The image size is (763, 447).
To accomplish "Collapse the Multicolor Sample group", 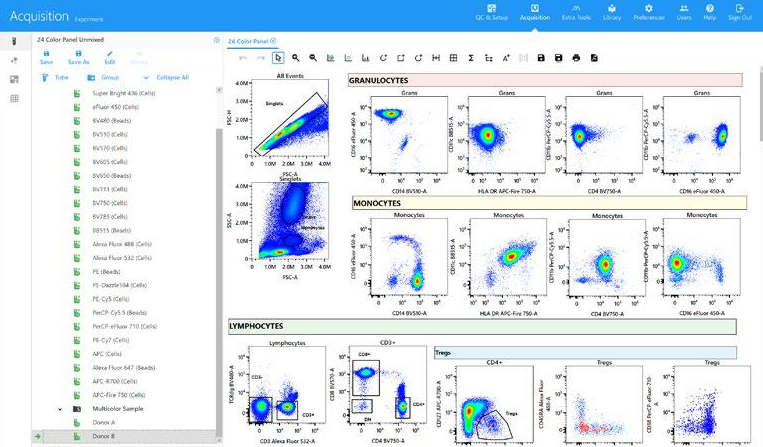I will tap(60, 409).
